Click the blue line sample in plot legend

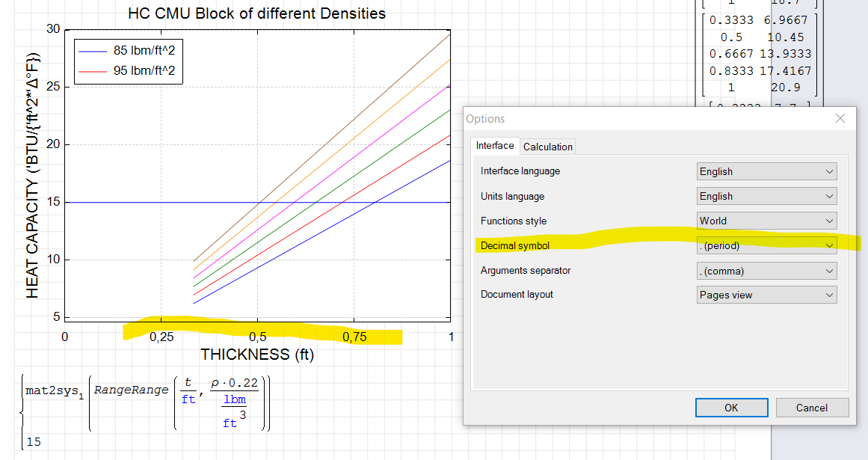tap(93, 51)
